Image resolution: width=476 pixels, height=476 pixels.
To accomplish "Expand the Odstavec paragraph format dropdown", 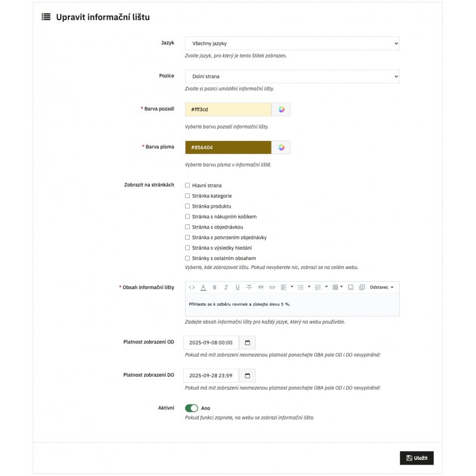I will (381, 287).
